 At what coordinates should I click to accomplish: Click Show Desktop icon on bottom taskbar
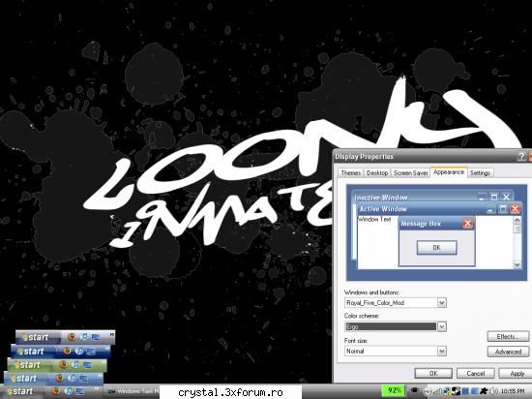point(79,391)
